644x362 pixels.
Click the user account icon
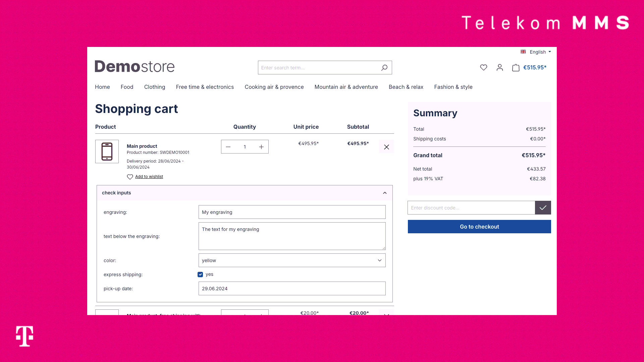(x=500, y=68)
